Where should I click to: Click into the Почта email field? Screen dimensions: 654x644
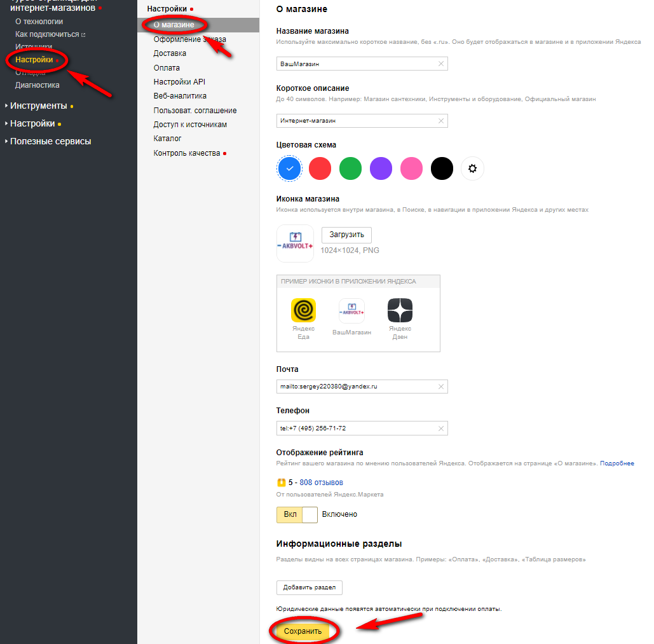[362, 387]
